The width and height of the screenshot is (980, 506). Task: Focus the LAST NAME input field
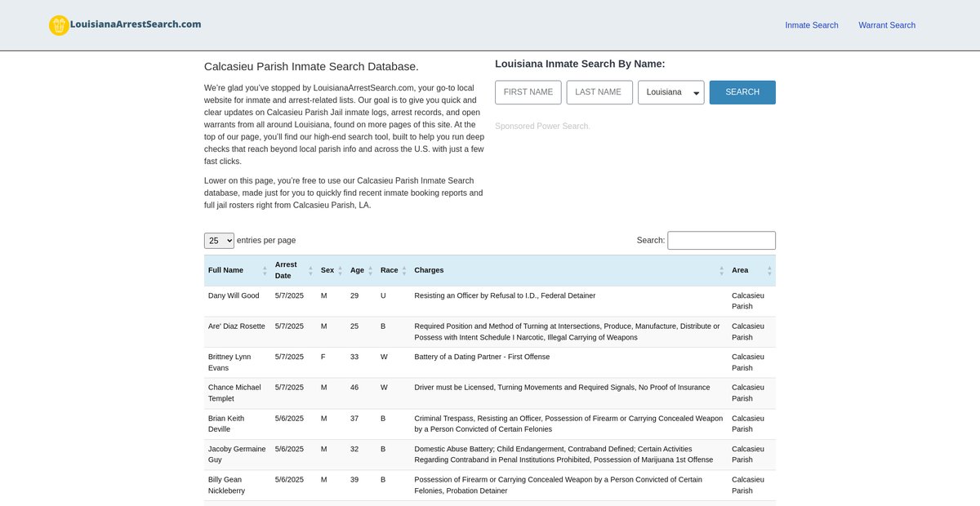[599, 92]
